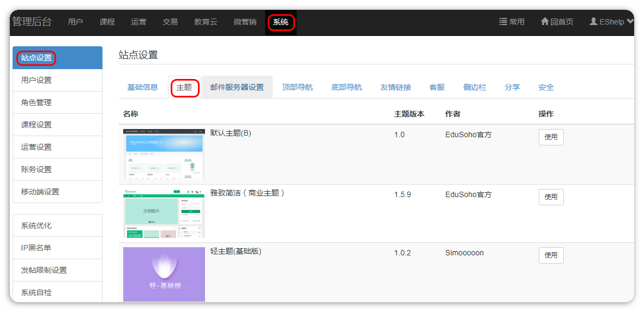This screenshot has height=312, width=644.
Task: Open the 安全 tab
Action: coord(546,87)
